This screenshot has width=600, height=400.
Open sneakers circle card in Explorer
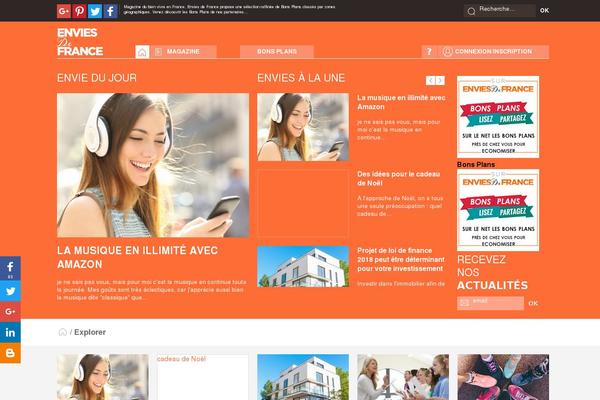pos(503,377)
